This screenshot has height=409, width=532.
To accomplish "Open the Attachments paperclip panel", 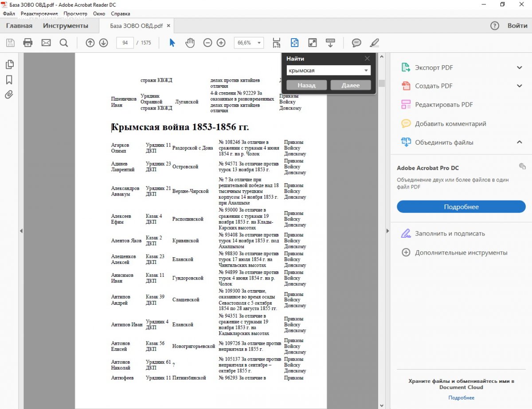I will click(9, 94).
